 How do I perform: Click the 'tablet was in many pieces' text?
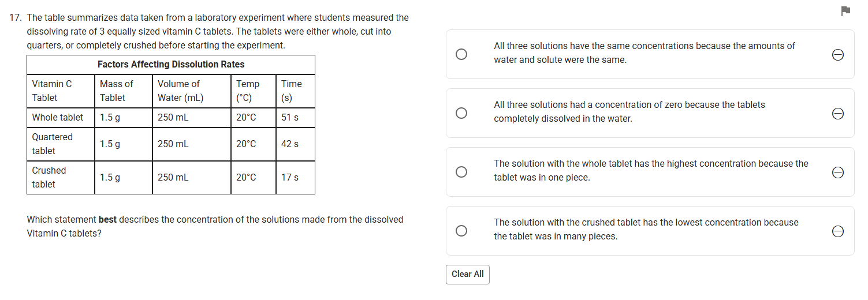click(646, 229)
